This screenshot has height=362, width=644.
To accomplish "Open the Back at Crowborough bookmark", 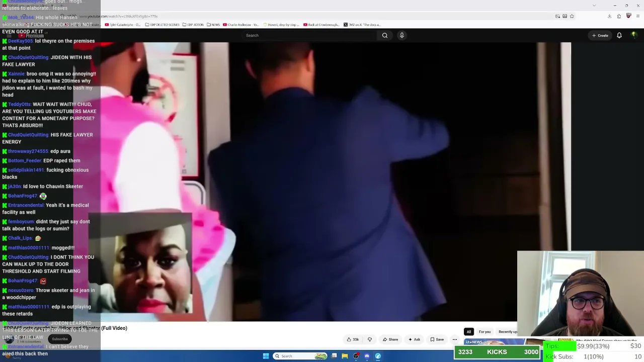I will 321,25.
